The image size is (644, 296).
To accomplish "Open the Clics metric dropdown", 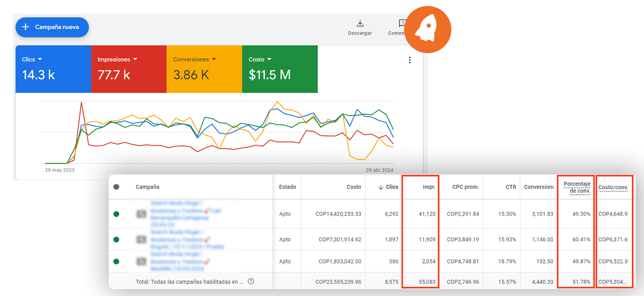I will click(x=32, y=60).
